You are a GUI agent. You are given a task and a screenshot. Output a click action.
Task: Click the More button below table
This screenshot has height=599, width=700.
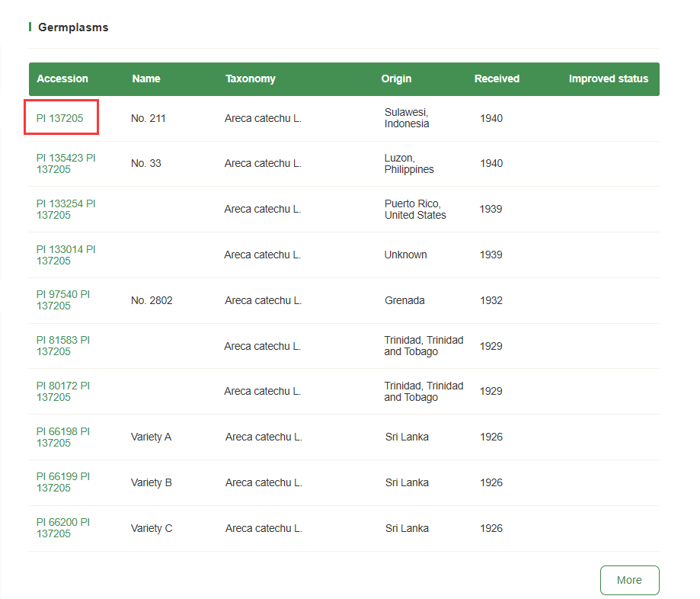629,580
